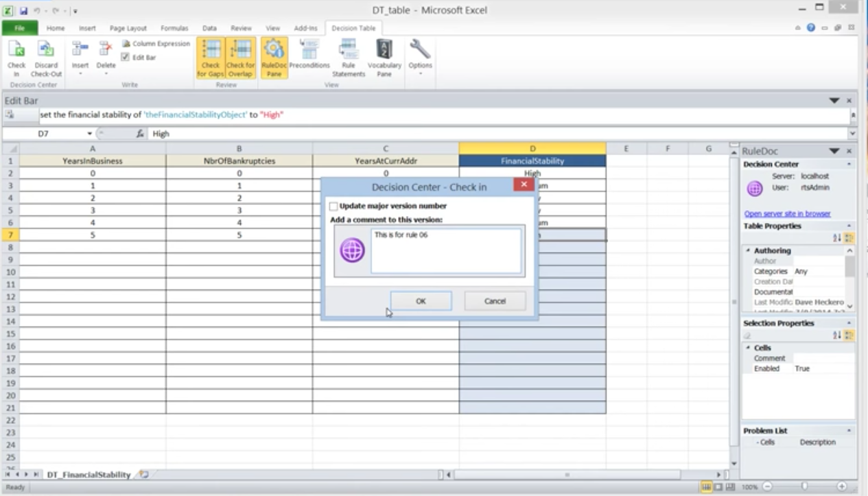Screen dimensions: 868x496
Task: Click the zoom slider handle
Action: pos(804,486)
